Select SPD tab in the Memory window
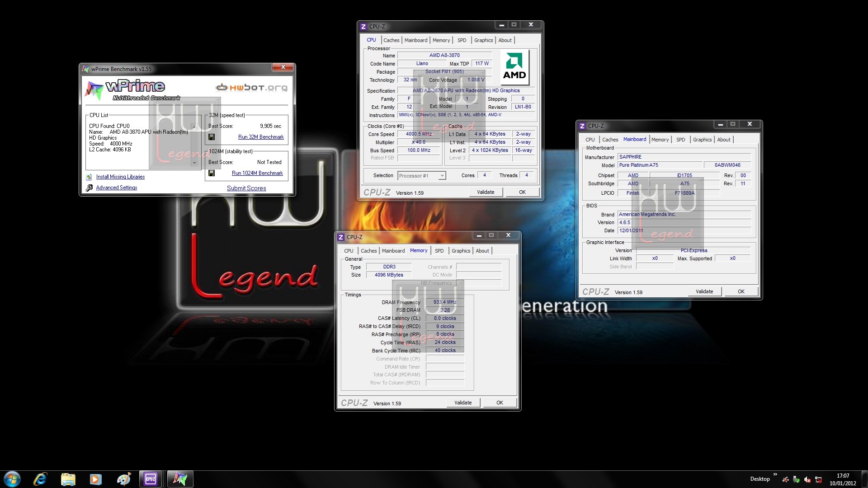This screenshot has width=868, height=488. pos(439,251)
